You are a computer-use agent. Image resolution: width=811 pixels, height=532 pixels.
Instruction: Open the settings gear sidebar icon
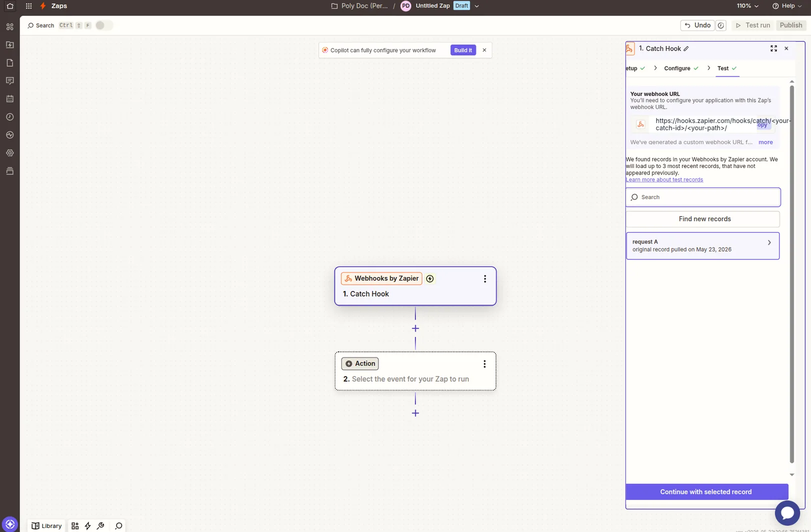9,153
